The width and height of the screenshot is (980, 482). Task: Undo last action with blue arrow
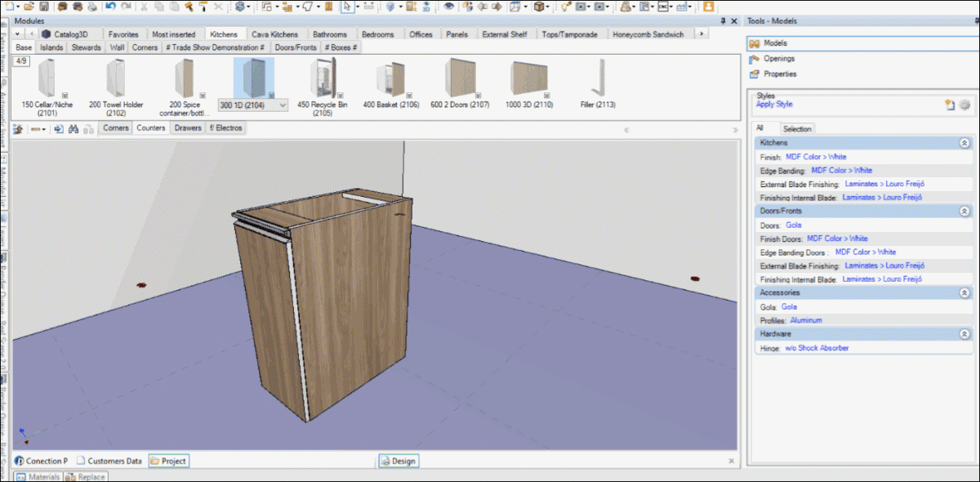tap(109, 7)
